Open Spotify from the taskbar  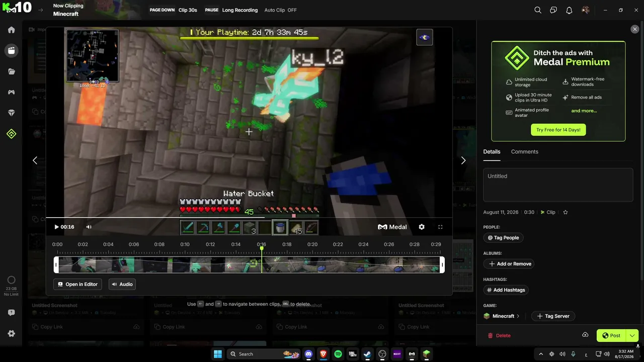click(338, 354)
